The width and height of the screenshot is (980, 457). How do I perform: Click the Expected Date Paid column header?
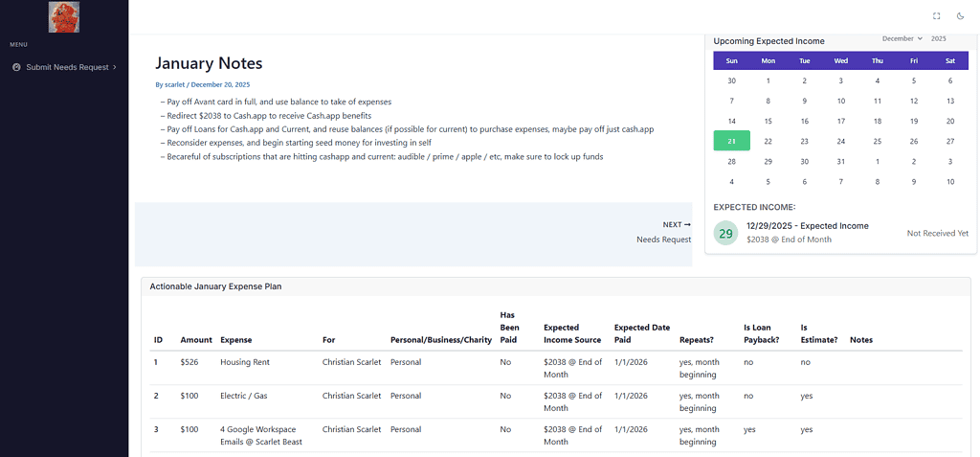coord(641,333)
